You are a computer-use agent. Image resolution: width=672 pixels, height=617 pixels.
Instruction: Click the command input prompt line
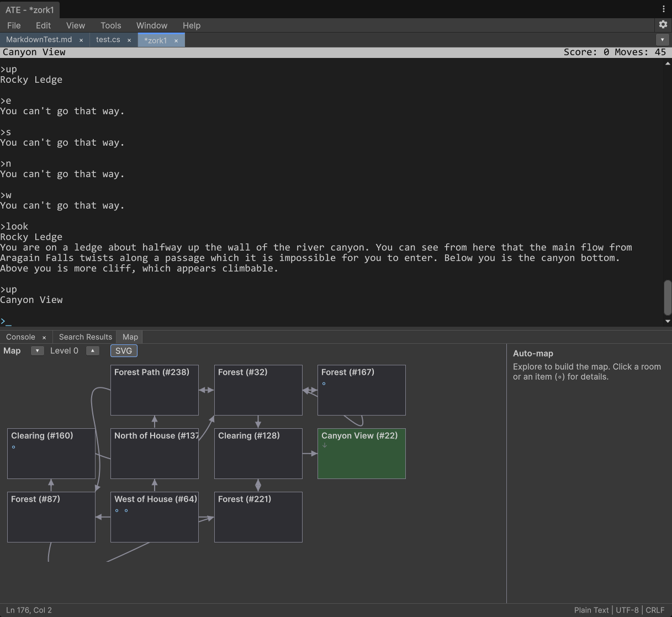331,321
